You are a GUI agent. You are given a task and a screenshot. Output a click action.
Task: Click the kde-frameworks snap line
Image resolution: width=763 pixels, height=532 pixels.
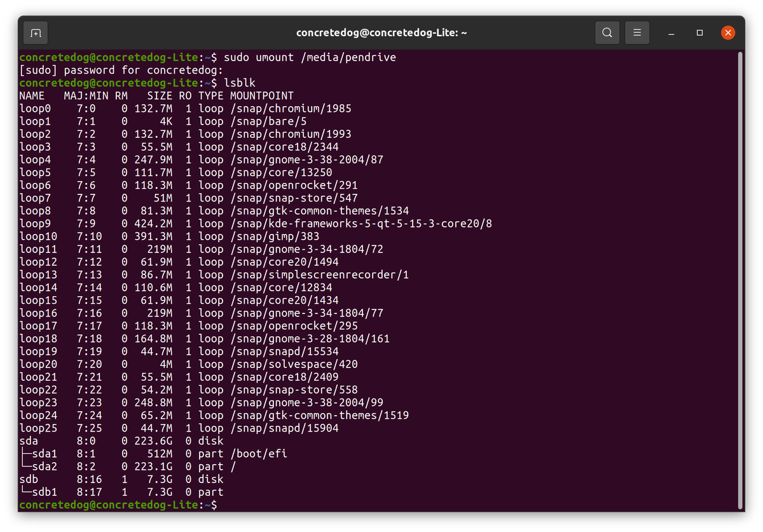254,223
